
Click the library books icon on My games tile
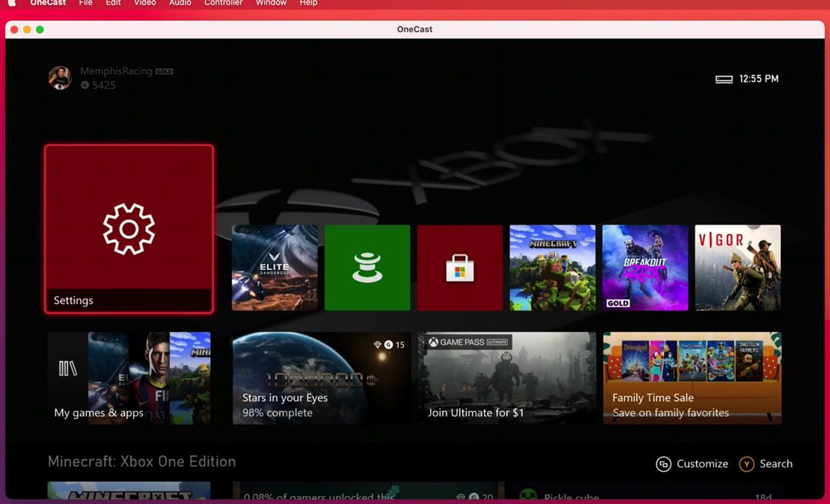pyautogui.click(x=68, y=368)
